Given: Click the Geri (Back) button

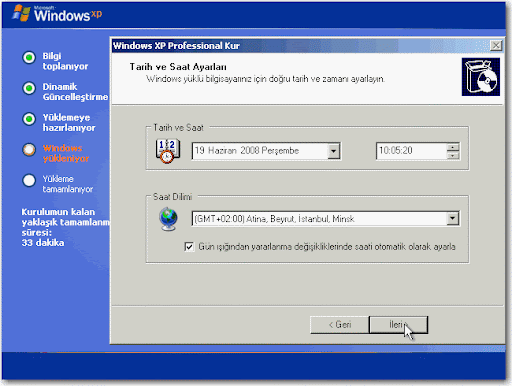Looking at the screenshot, I should point(339,325).
